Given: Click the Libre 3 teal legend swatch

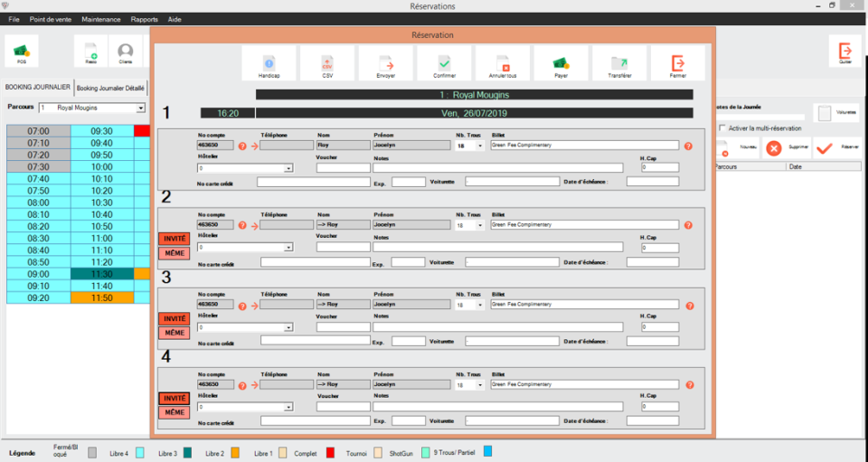Looking at the screenshot, I should 188,453.
